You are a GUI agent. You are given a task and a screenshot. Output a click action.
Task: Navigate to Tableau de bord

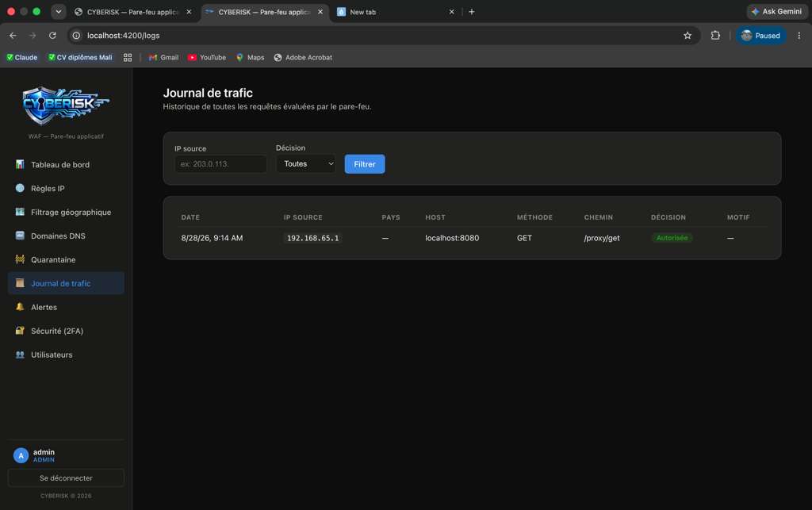66,165
